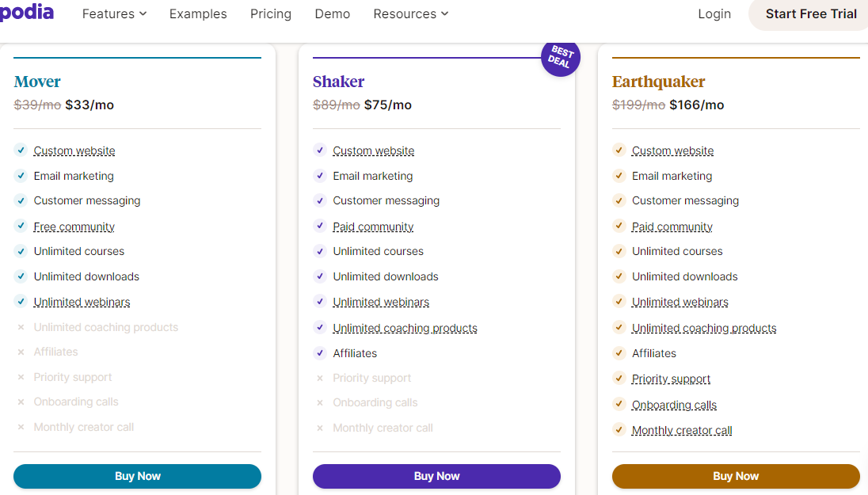868x495 pixels.
Task: Click checkmark beside Shaker Unlimited courses
Action: [x=320, y=251]
